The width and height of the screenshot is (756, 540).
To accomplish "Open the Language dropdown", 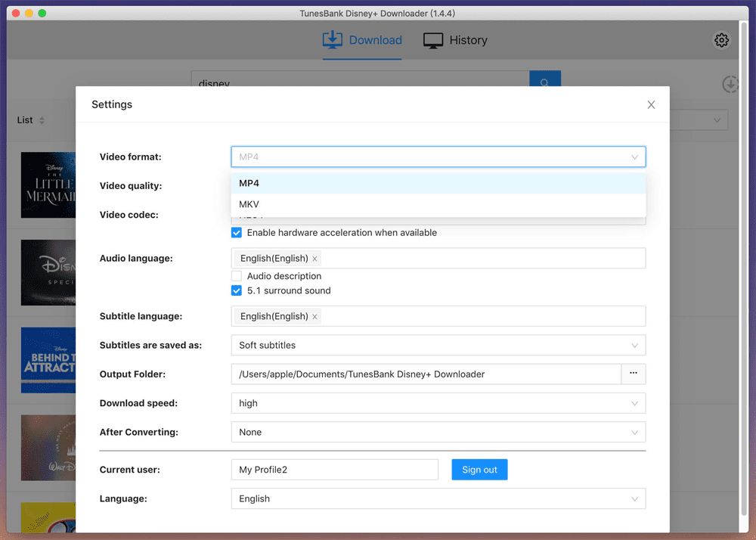I will [438, 498].
